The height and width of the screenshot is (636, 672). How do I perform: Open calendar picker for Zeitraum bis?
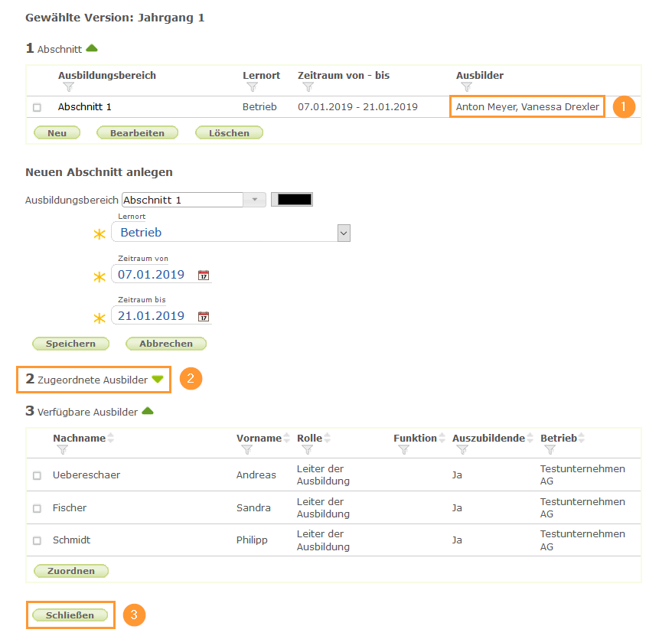click(204, 317)
